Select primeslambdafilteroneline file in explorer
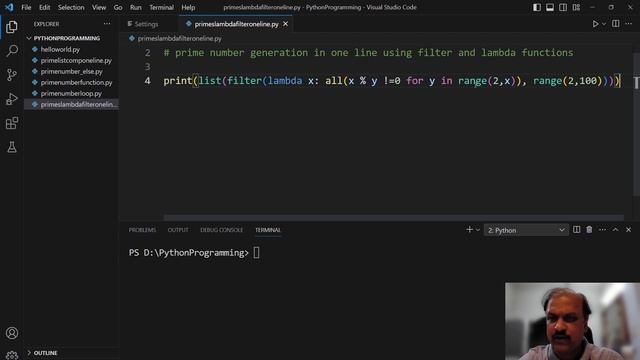 pyautogui.click(x=71, y=104)
